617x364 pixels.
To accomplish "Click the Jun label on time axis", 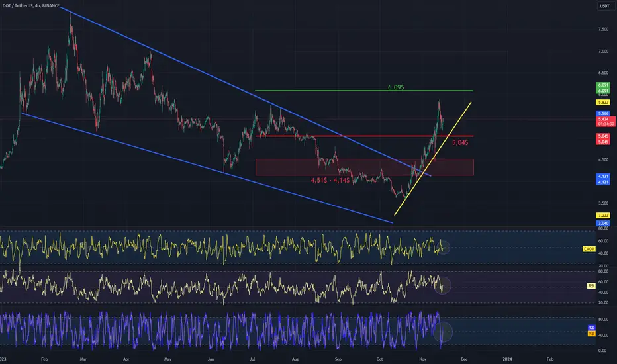I will [x=211, y=359].
